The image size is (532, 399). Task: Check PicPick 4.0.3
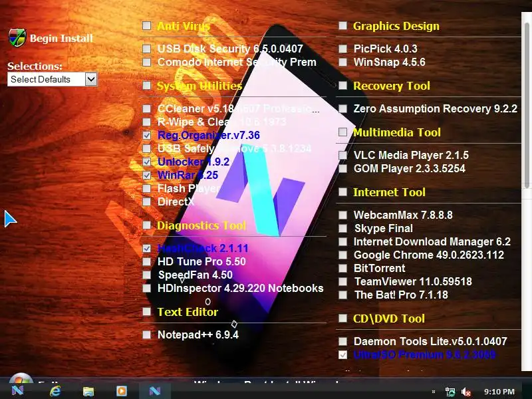343,49
